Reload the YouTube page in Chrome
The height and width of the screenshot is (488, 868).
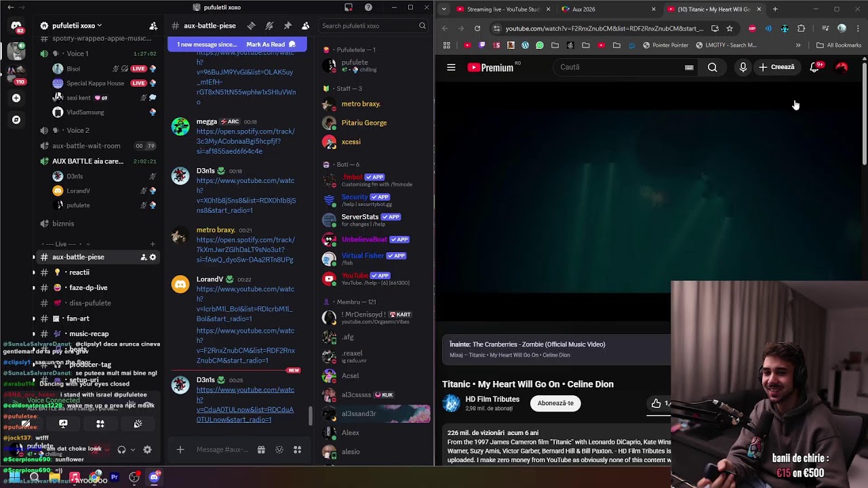click(477, 28)
